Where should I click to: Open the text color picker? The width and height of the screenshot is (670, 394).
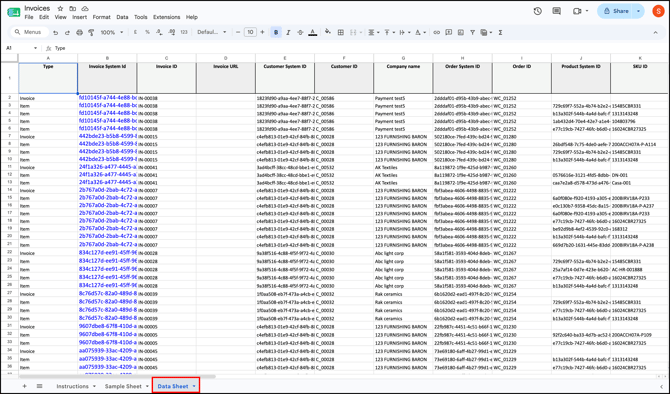pyautogui.click(x=313, y=32)
